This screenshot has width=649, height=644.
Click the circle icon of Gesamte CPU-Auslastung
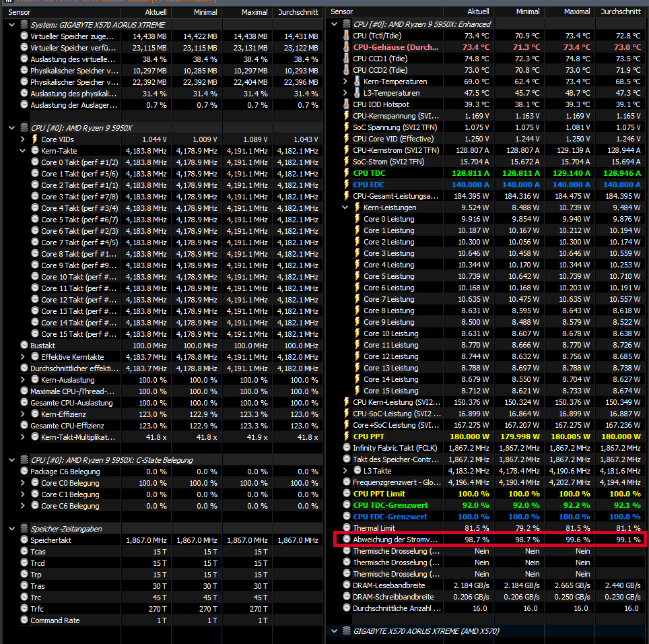pyautogui.click(x=24, y=402)
